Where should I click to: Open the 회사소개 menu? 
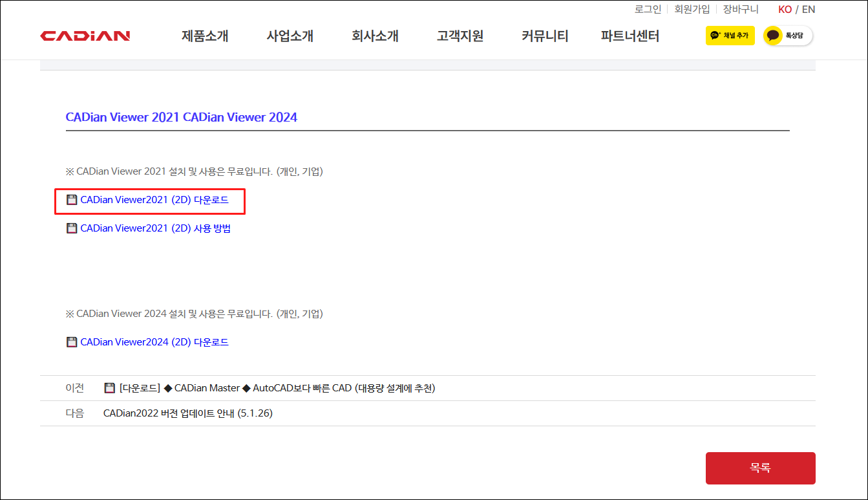point(375,36)
